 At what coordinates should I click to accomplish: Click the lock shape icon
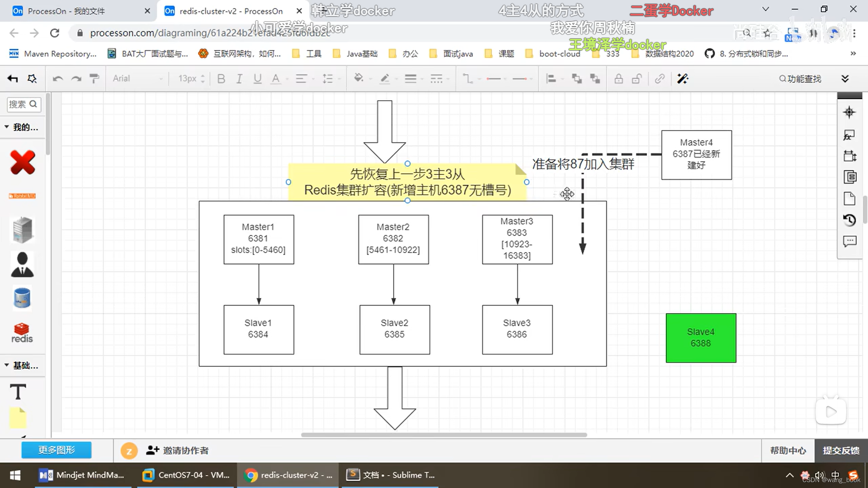[x=618, y=78]
